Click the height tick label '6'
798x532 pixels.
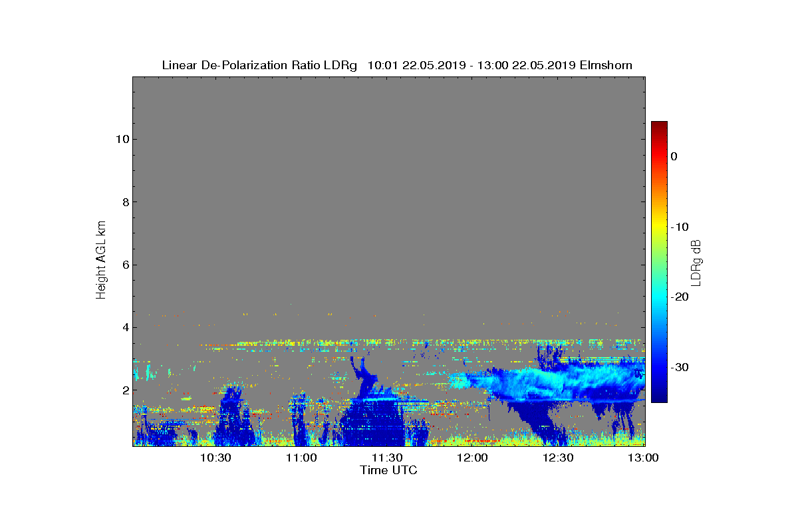(124, 265)
